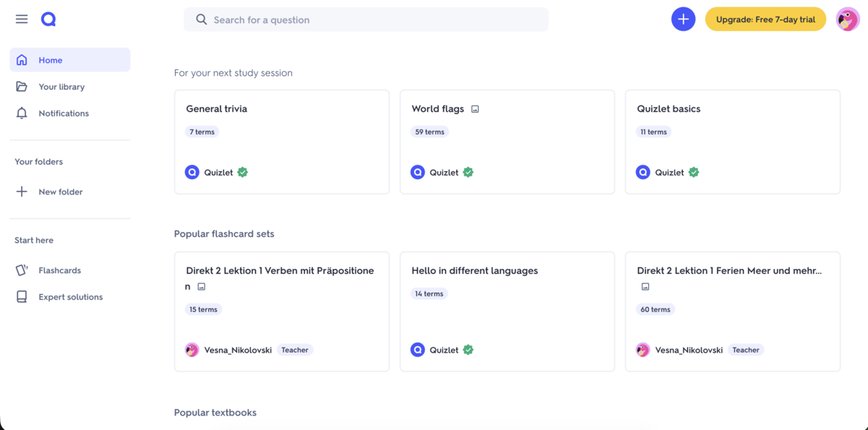Open the profile avatar menu
The image size is (868, 430).
pyautogui.click(x=847, y=19)
